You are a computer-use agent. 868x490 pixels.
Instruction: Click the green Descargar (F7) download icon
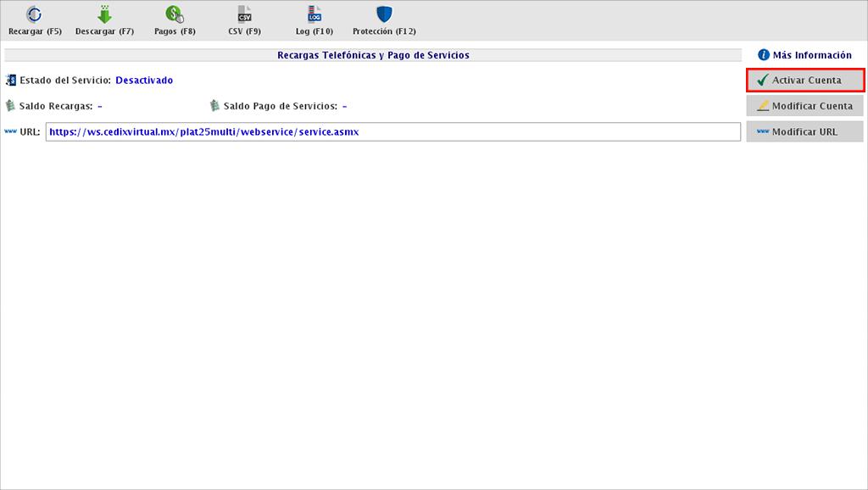click(103, 13)
